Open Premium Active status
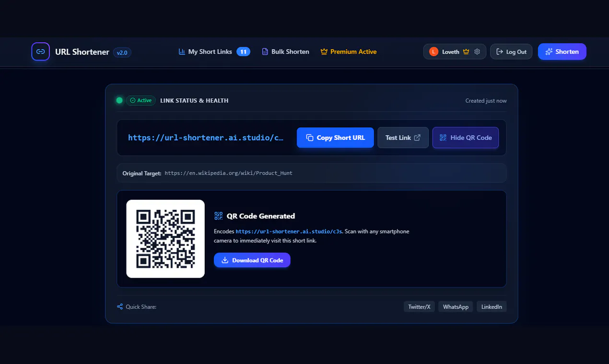The width and height of the screenshot is (609, 364). 349,52
